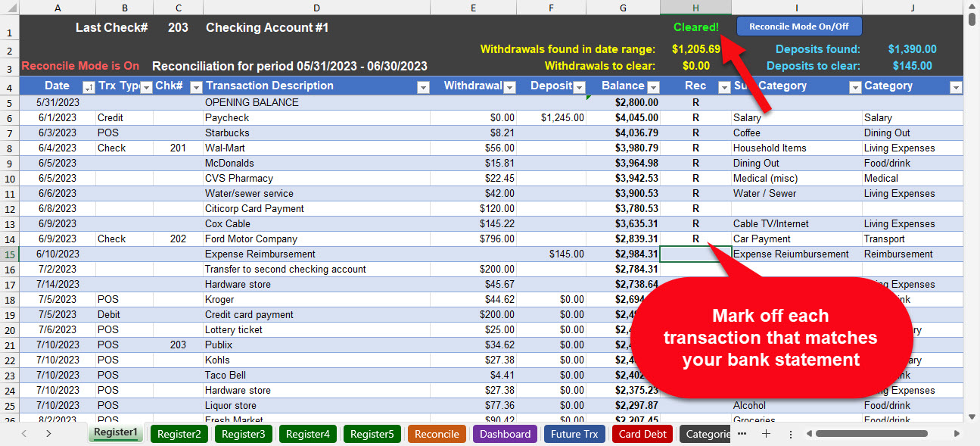980x446 pixels.
Task: Switch to the Dashboard sheet tab
Action: coord(505,433)
